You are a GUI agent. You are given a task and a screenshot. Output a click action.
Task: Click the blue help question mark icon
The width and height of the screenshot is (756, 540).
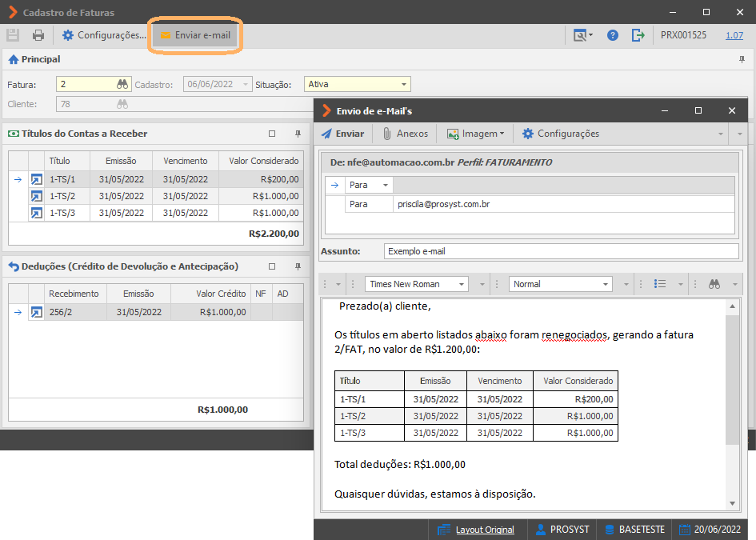(x=612, y=35)
